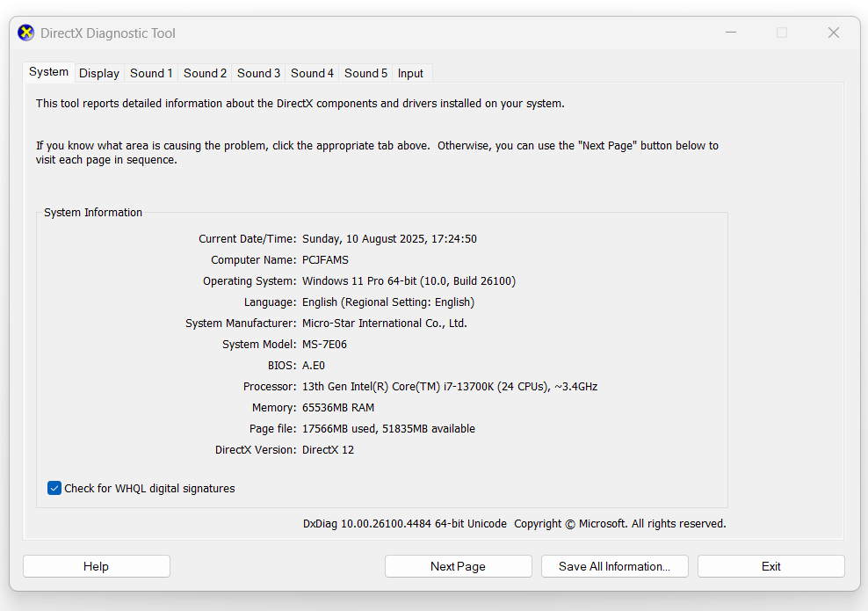Click 'Micro-Star International Co., Ltd.' manufacturer value
868x611 pixels.
(x=385, y=323)
